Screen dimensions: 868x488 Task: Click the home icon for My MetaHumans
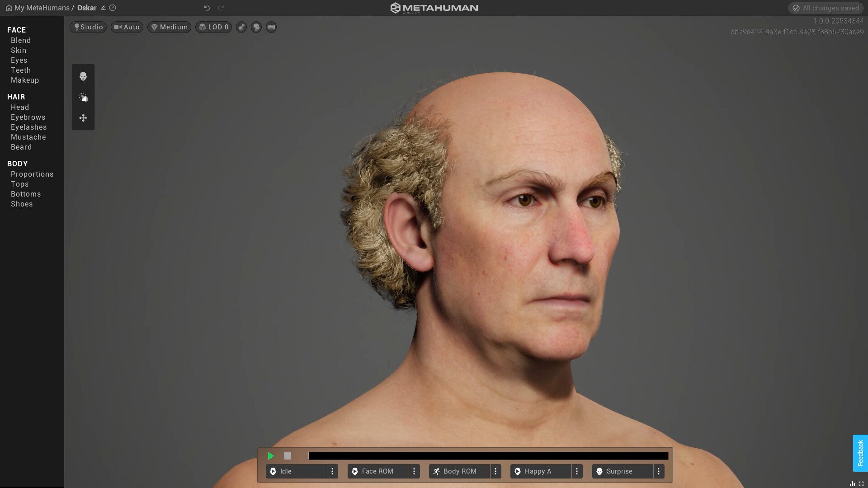pyautogui.click(x=9, y=8)
